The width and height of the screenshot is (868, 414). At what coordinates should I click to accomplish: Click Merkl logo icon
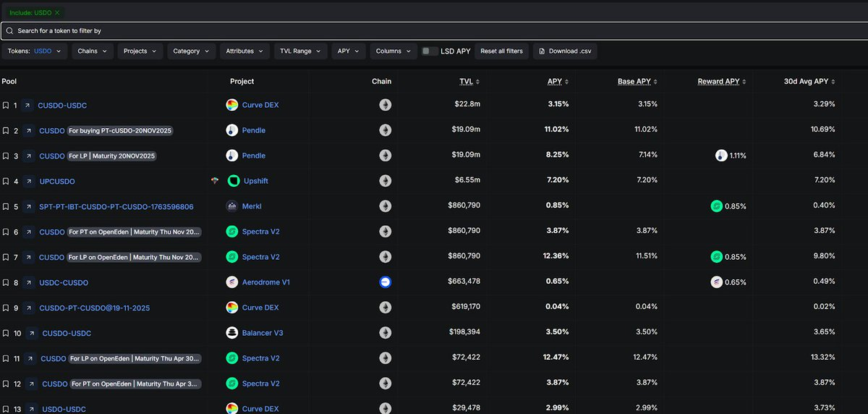(x=231, y=206)
